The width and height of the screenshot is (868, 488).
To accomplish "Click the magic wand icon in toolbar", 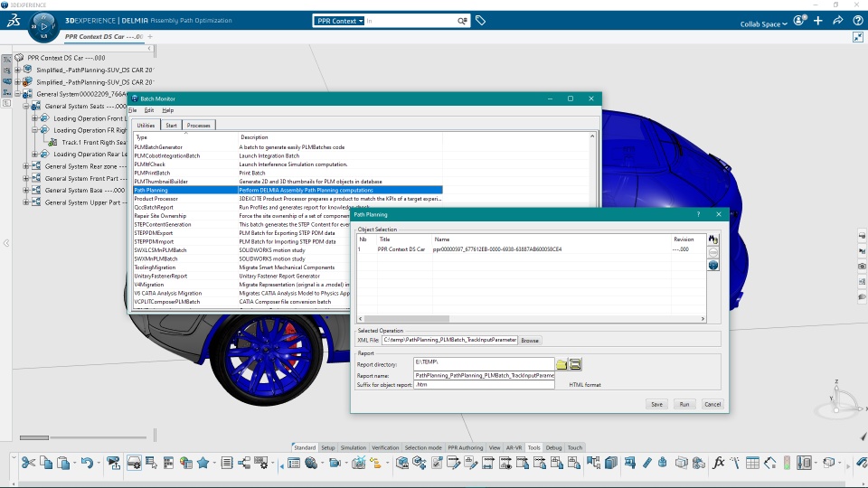I will [x=735, y=463].
